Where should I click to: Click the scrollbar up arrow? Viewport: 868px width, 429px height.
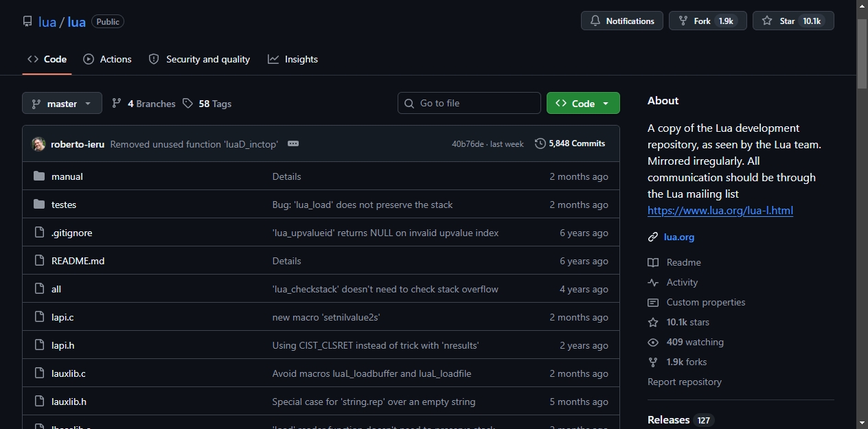click(863, 5)
